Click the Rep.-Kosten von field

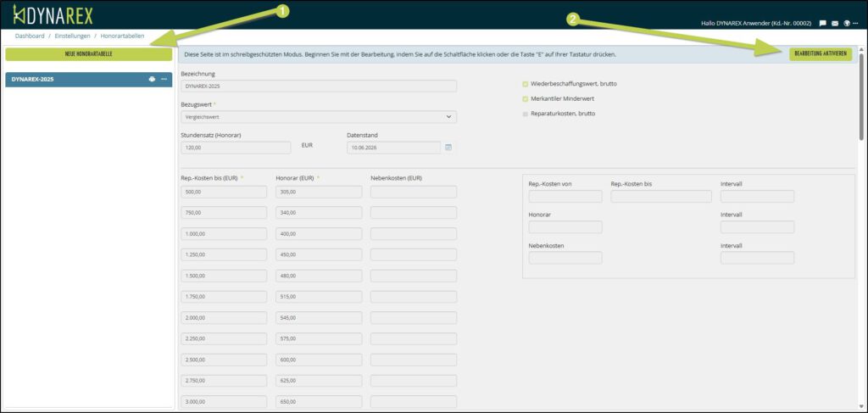click(x=565, y=197)
